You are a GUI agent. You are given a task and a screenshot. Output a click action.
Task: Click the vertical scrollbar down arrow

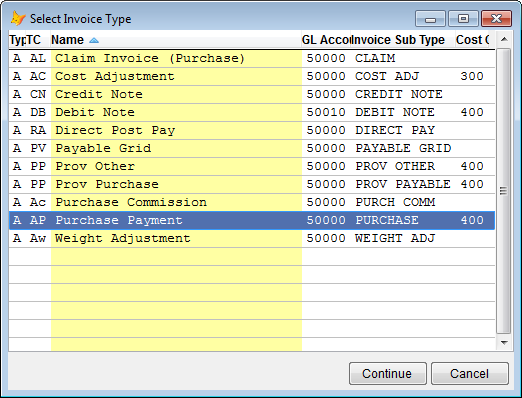[504, 343]
